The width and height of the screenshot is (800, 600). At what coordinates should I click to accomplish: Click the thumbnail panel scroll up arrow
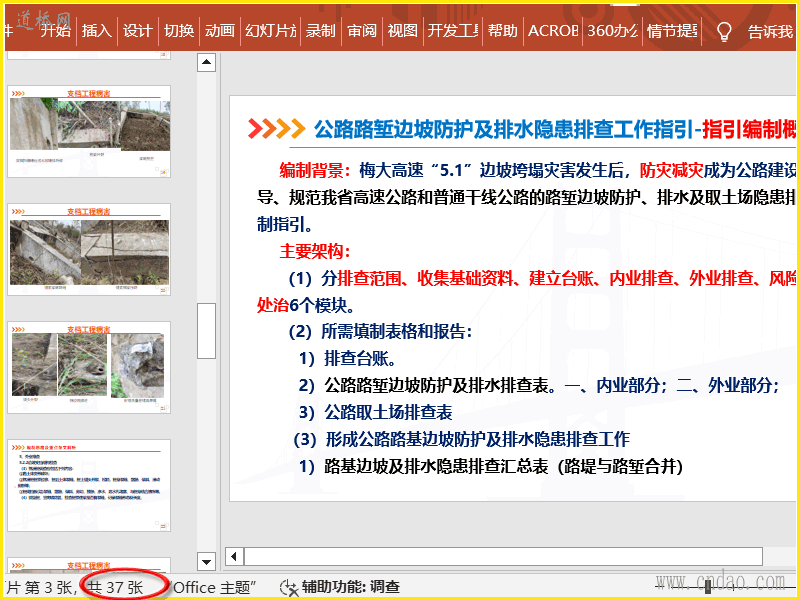tap(206, 62)
